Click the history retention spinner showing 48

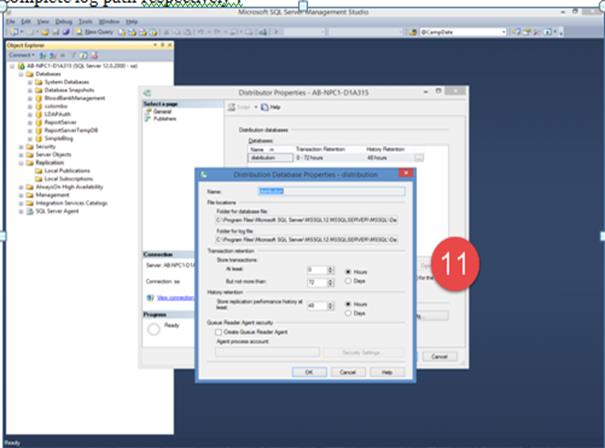click(320, 306)
